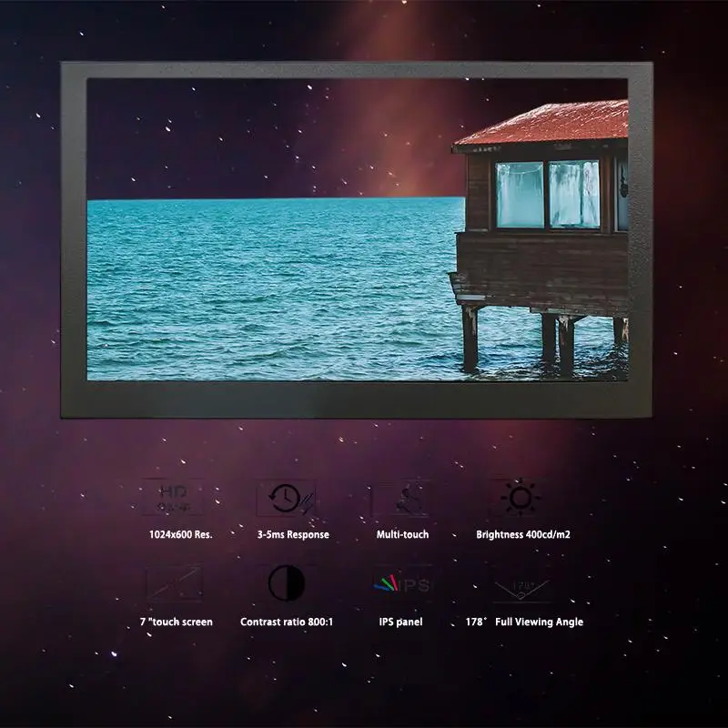Click the diagonal screen size icon
Image resolution: width=728 pixels, height=728 pixels.
point(175,582)
